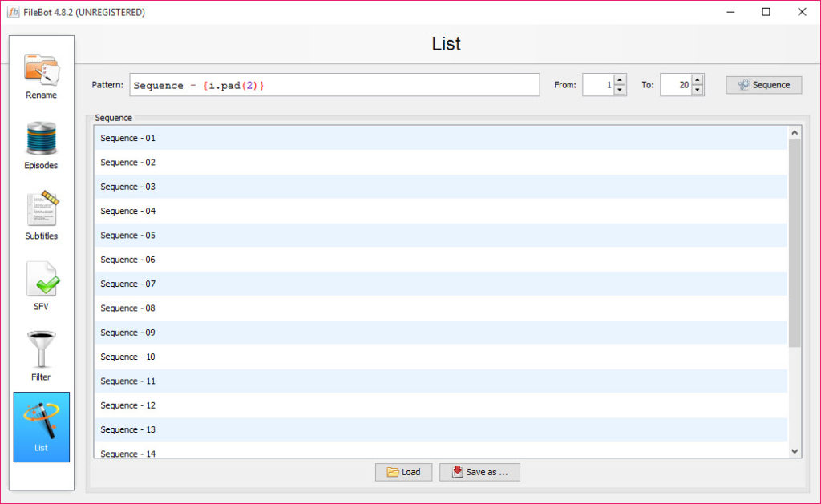
Task: Close the FileBot window
Action: click(802, 12)
